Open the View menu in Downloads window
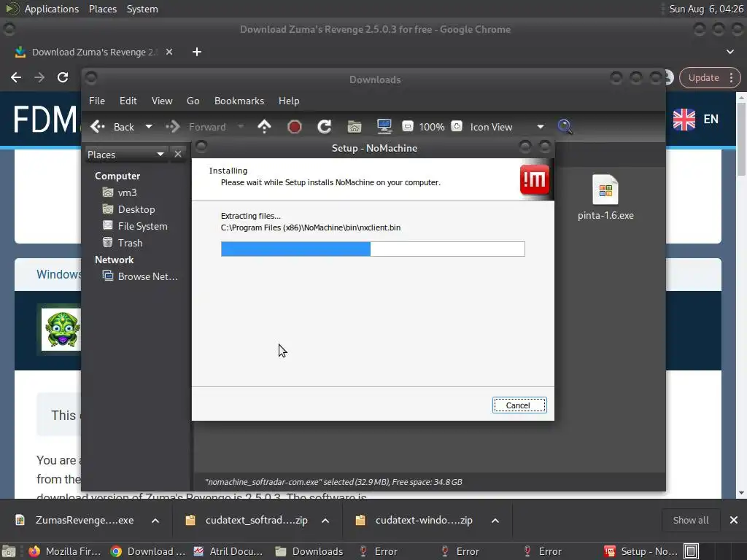This screenshot has width=747, height=560. [162, 101]
